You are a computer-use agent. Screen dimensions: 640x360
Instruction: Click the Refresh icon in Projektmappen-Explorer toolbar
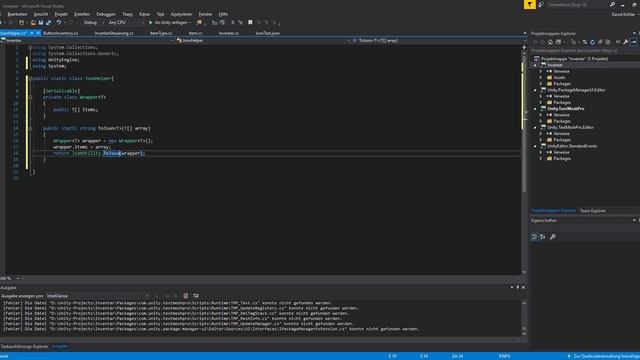click(592, 42)
